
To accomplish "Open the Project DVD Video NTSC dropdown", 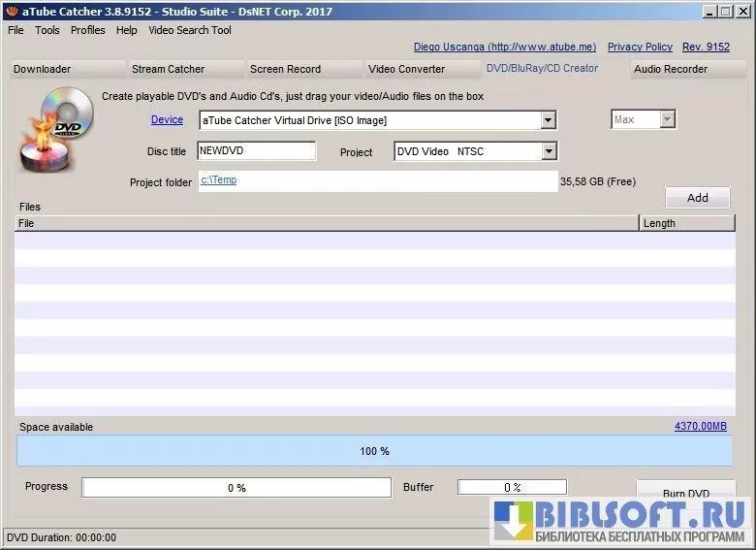I will point(548,152).
